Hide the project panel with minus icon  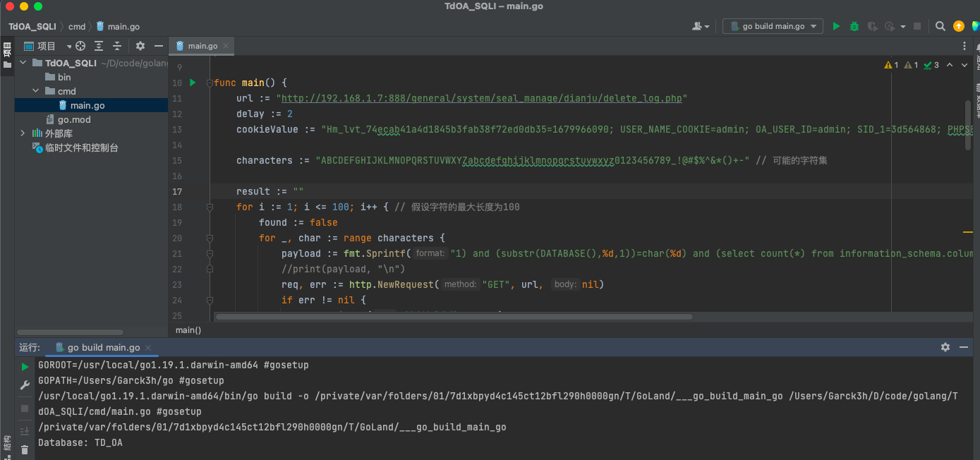[x=159, y=46]
